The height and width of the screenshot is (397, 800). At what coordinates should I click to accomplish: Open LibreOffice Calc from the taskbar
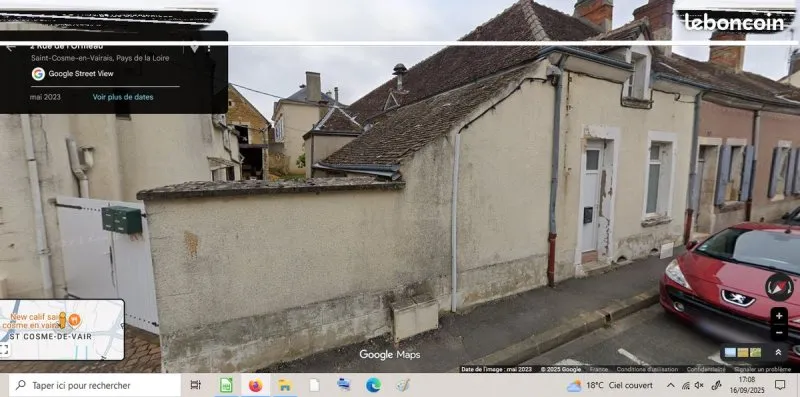pos(226,385)
